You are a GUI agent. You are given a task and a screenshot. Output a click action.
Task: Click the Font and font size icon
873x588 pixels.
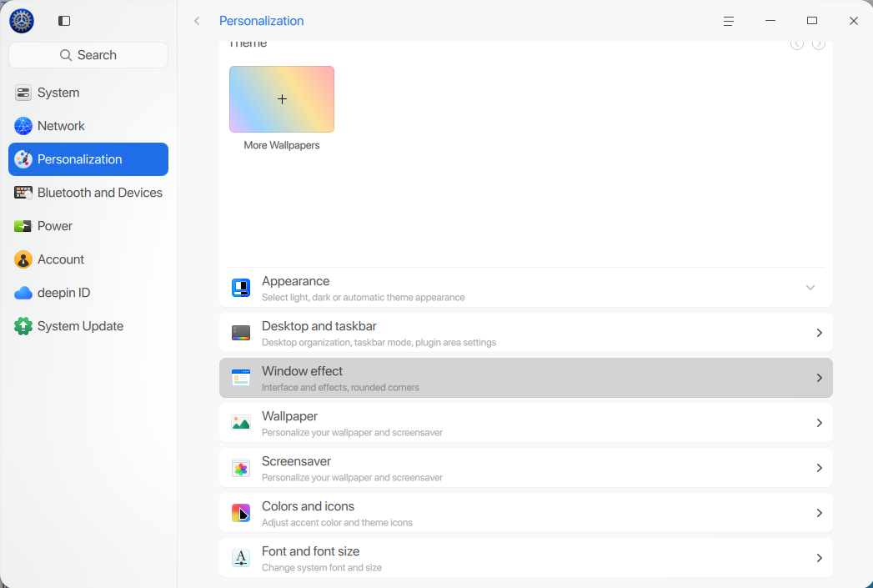pyautogui.click(x=241, y=559)
